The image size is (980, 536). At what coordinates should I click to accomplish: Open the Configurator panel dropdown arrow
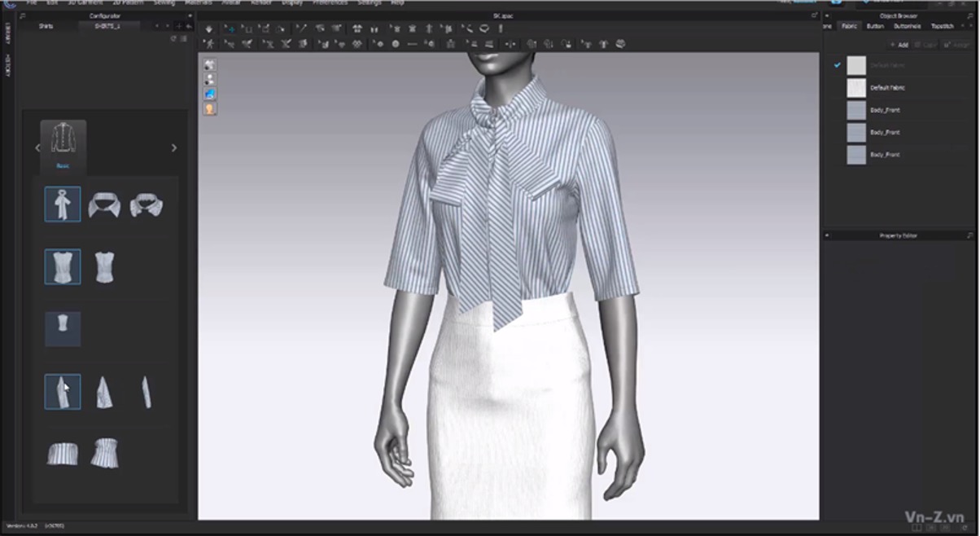click(x=190, y=15)
